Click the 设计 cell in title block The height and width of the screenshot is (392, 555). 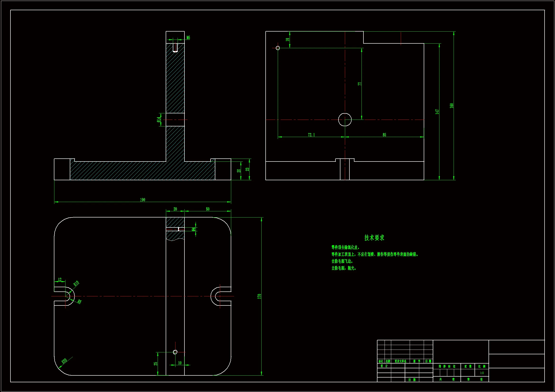point(384,366)
